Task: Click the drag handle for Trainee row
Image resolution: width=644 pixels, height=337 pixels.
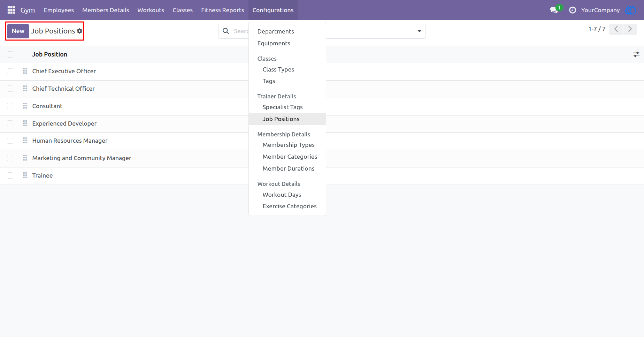Action: (x=25, y=175)
